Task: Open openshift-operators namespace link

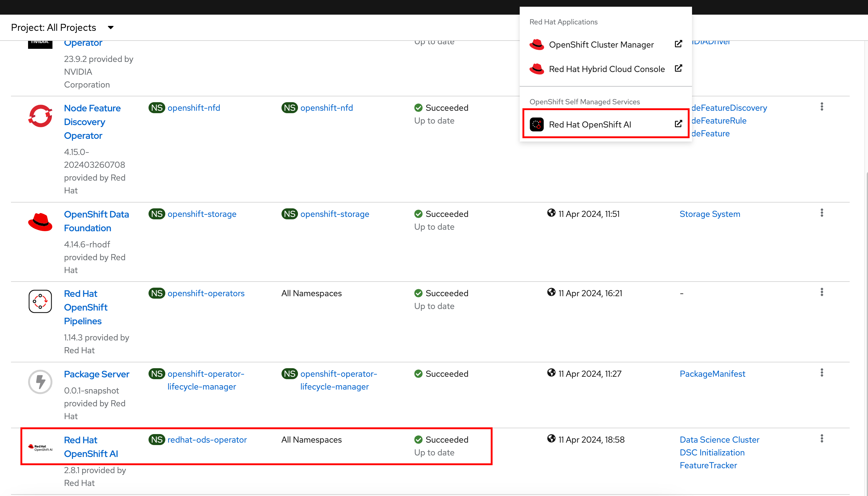Action: (x=206, y=293)
